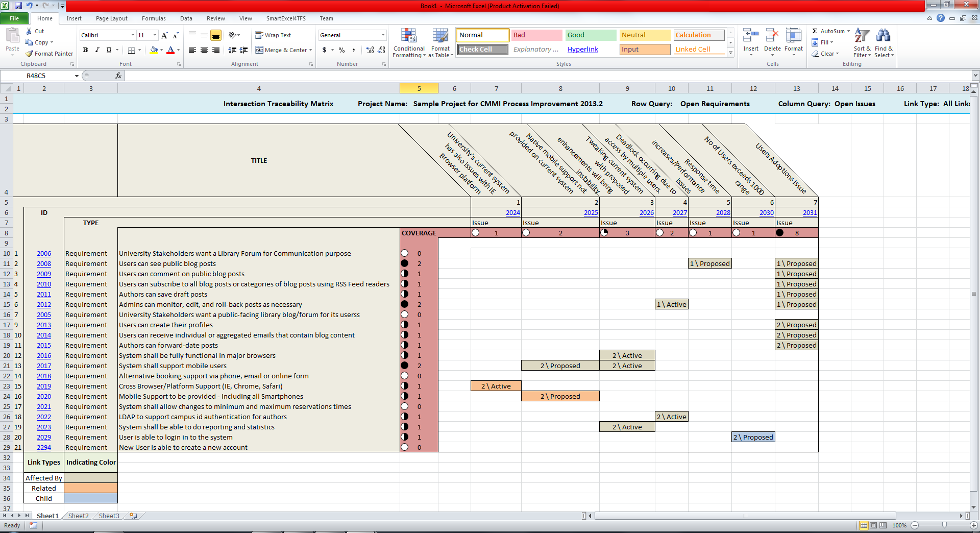Open the SmartExcel4TFS ribbon tab

[286, 18]
